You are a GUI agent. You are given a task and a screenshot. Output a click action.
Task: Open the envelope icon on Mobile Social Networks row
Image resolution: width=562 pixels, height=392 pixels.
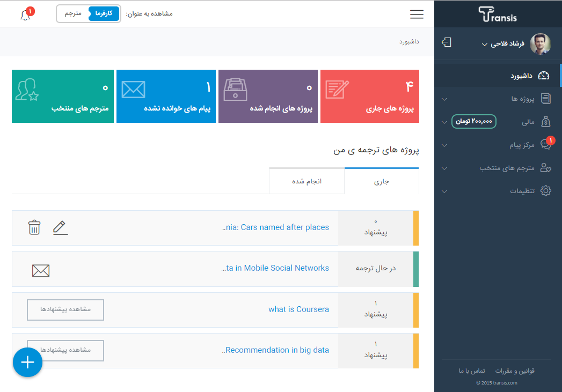41,271
